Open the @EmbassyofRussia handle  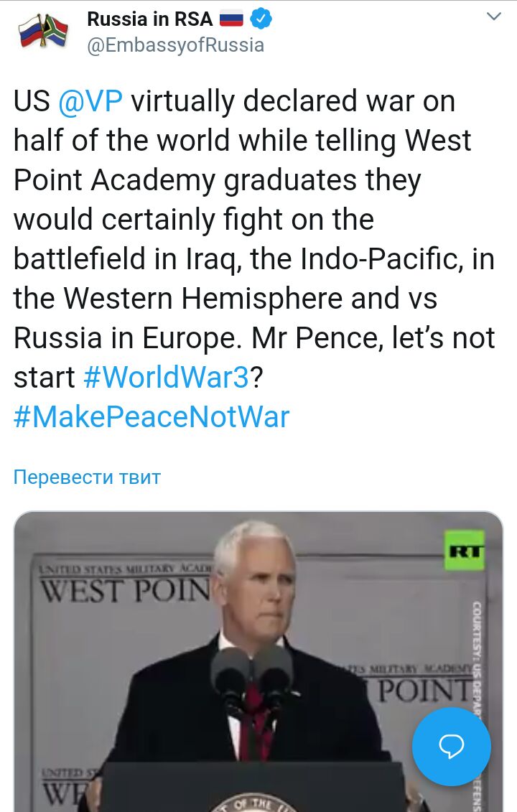175,45
